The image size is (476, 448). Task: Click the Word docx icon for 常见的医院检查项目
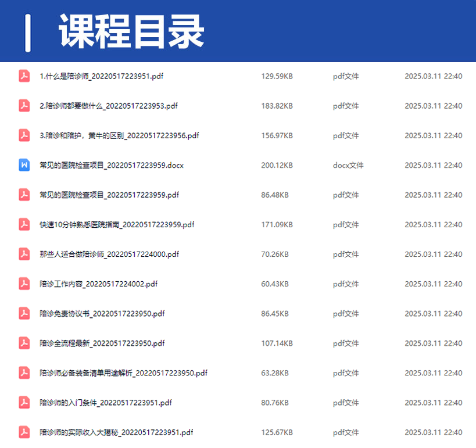tap(24, 165)
